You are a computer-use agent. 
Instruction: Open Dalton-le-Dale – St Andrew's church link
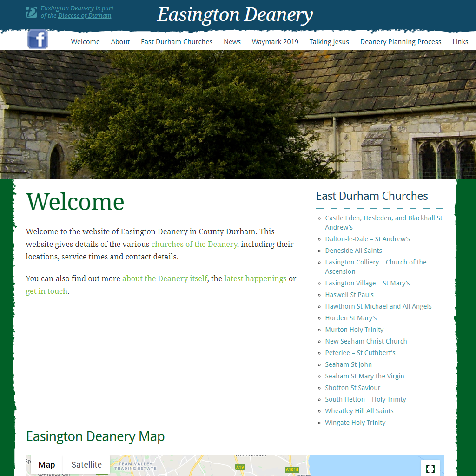368,239
